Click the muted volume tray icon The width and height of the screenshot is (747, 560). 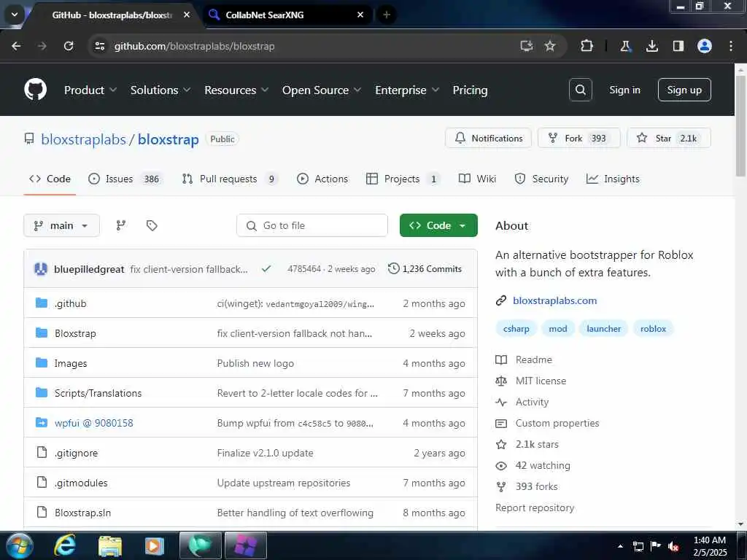pos(673,546)
